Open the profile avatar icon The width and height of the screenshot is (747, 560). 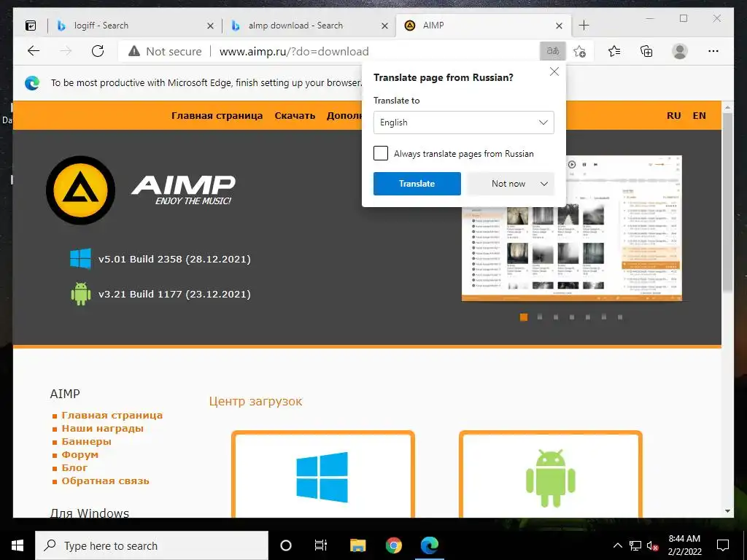[680, 51]
